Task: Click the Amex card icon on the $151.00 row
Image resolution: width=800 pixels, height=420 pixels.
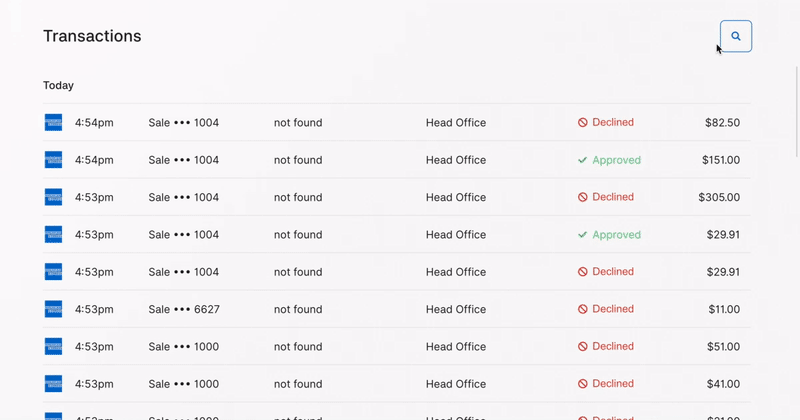Action: click(x=53, y=160)
